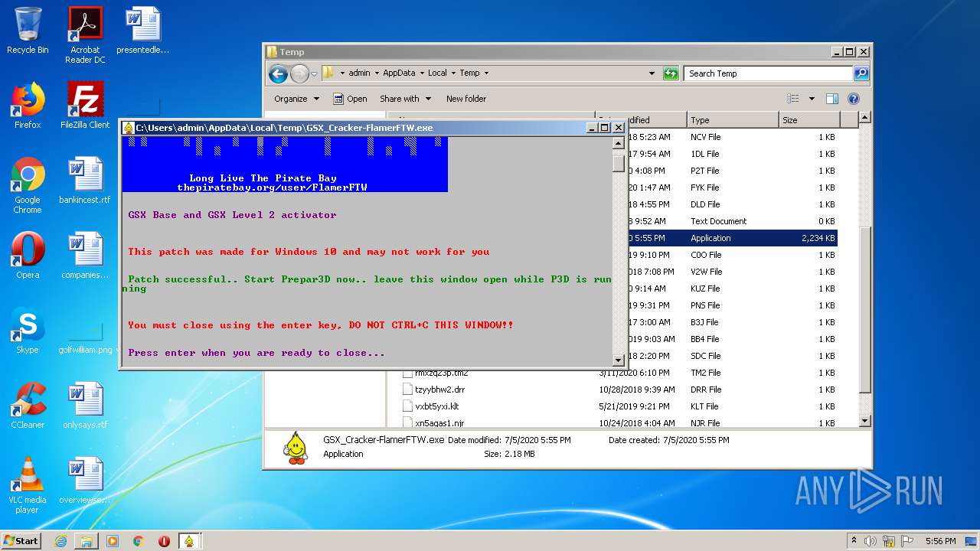The image size is (980, 551).
Task: Open CCleaner desktop shortcut
Action: coord(28,406)
